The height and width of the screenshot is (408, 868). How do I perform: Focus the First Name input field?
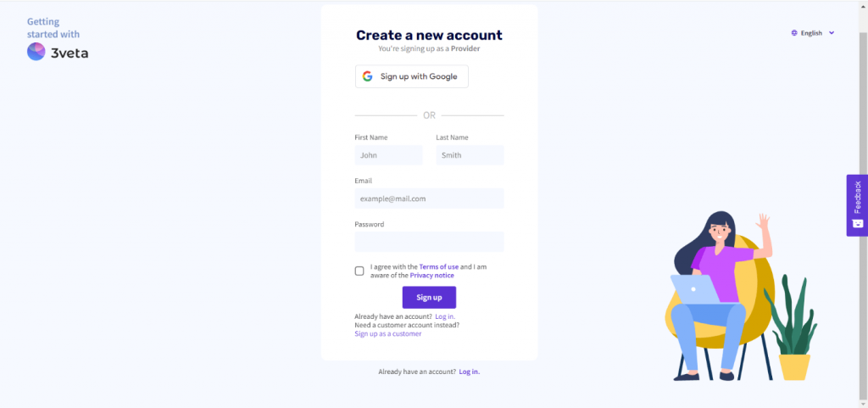[x=388, y=155]
